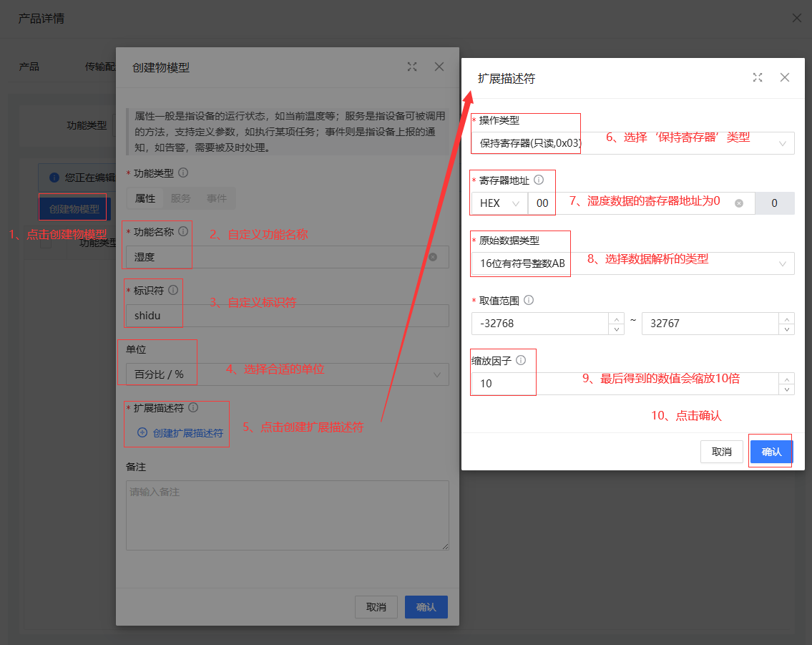Click 确认 in the 扩展描述符 dialog
Viewport: 812px width, 645px height.
(x=771, y=452)
